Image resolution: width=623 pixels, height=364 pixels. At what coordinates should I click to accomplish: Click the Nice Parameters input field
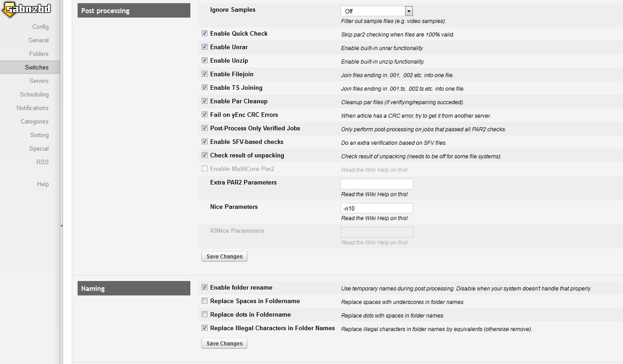tap(377, 208)
